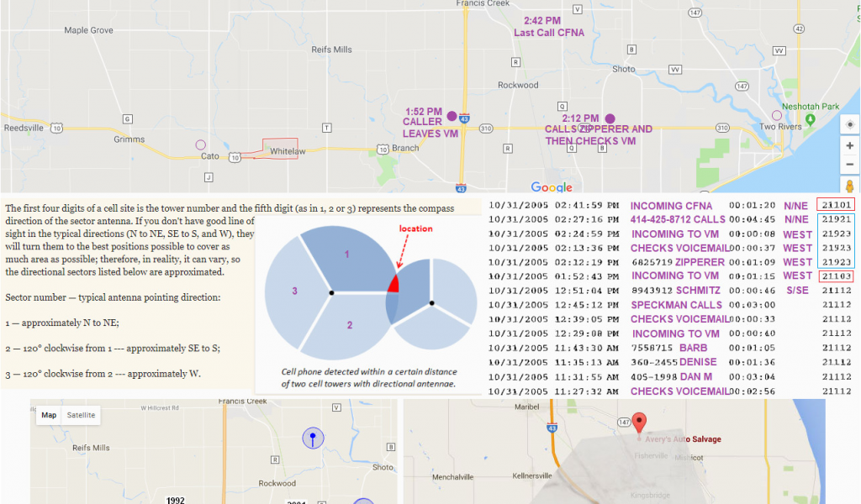861x504 pixels.
Task: Click the purple dot marker beside 1:52 PM
Action: pos(452,116)
